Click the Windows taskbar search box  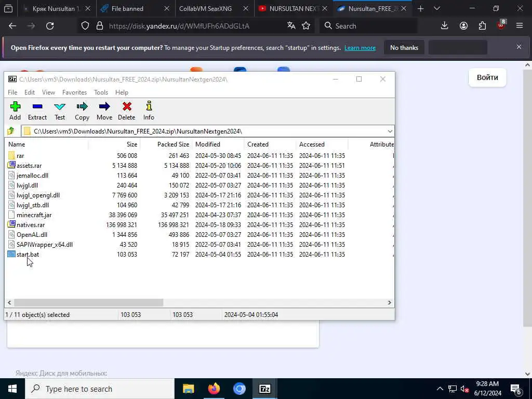pos(100,389)
